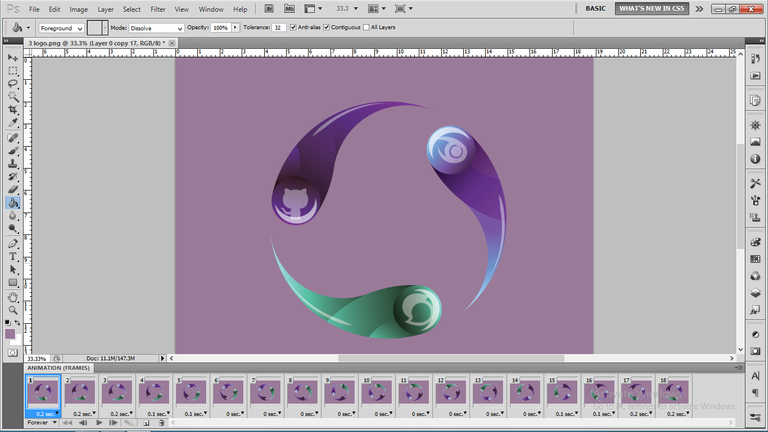
Task: Select the Paint Bucket tool
Action: [x=13, y=202]
